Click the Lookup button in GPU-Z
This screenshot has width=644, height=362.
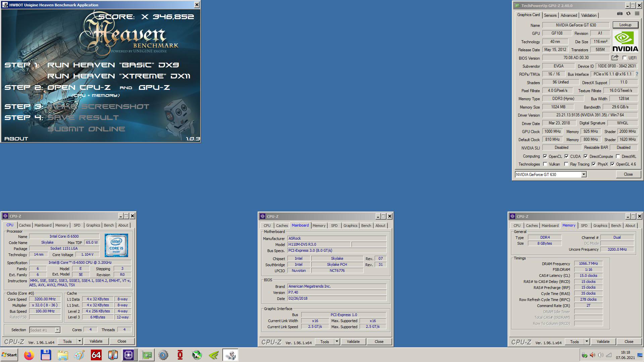[625, 25]
